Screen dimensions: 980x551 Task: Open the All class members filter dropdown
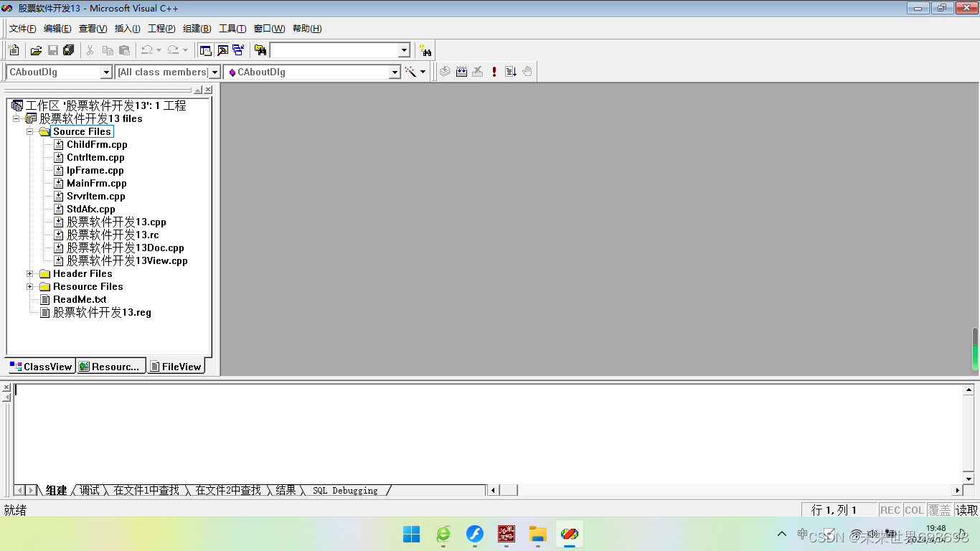click(x=215, y=72)
